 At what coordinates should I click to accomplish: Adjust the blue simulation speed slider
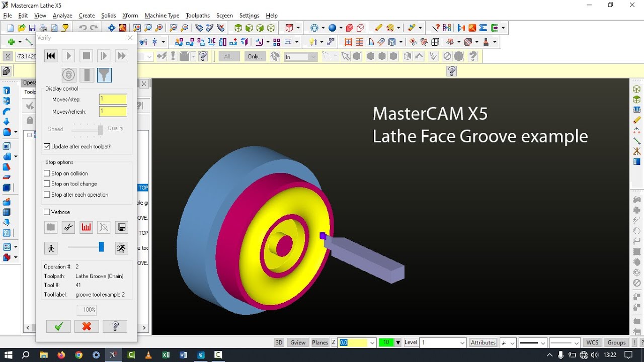click(x=101, y=247)
